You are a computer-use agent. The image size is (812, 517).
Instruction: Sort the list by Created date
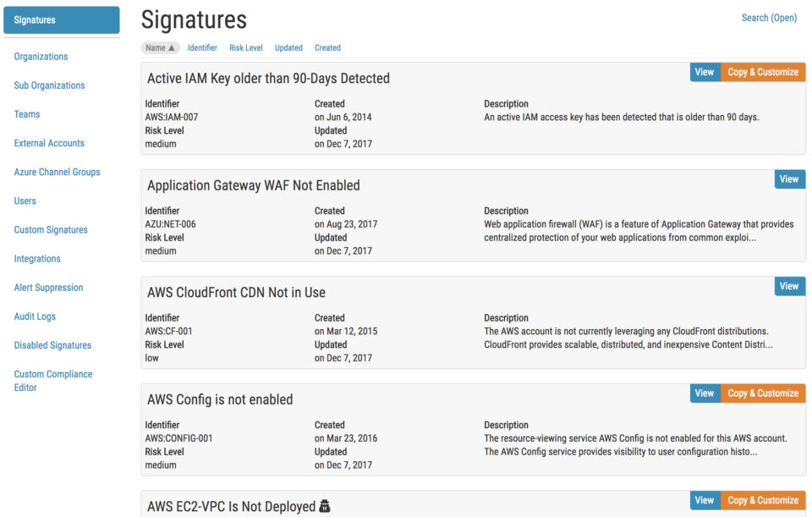[x=327, y=48]
